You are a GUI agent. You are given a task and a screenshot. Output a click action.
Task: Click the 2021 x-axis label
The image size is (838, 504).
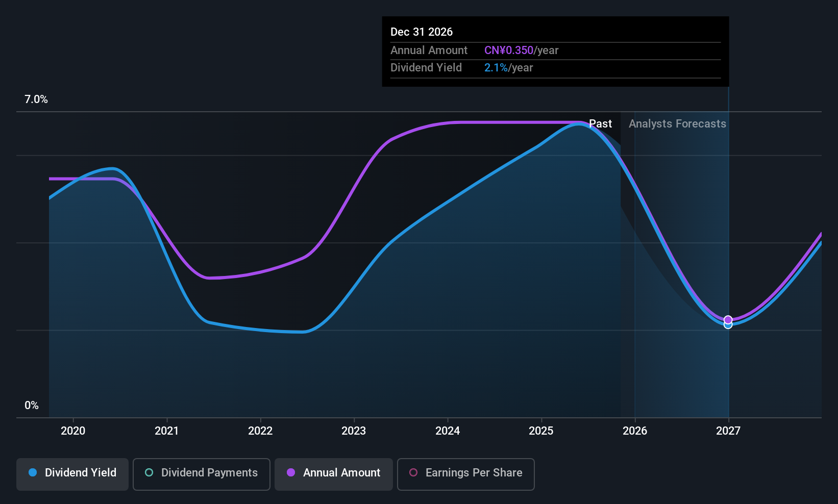[x=167, y=431]
